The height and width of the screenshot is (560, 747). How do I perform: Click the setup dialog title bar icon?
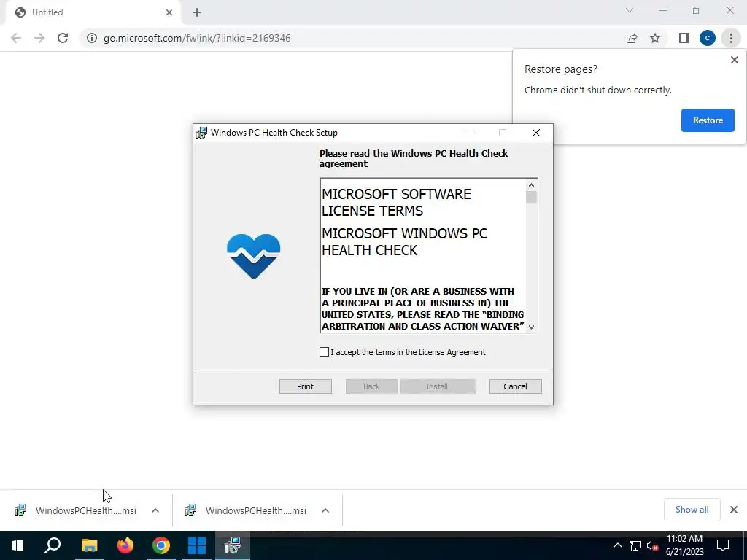click(201, 133)
